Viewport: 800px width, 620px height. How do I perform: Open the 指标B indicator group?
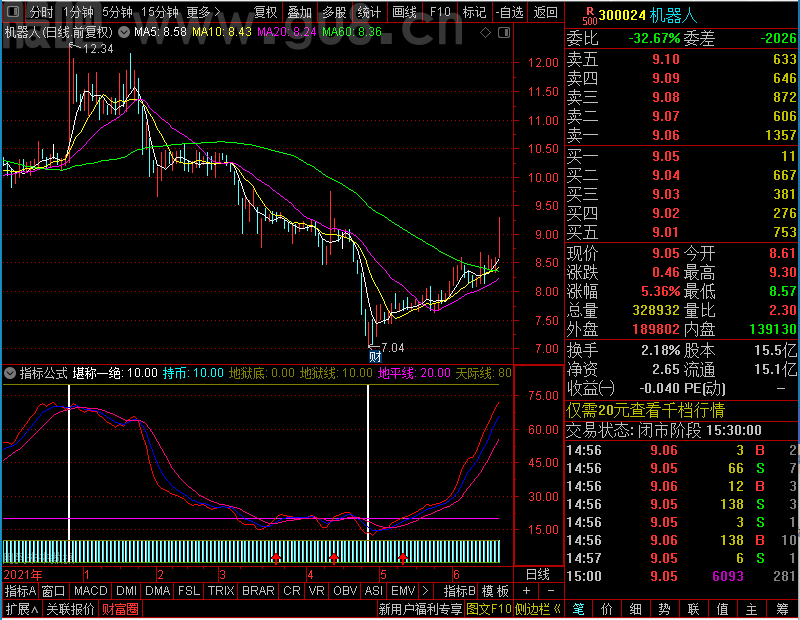click(x=460, y=591)
